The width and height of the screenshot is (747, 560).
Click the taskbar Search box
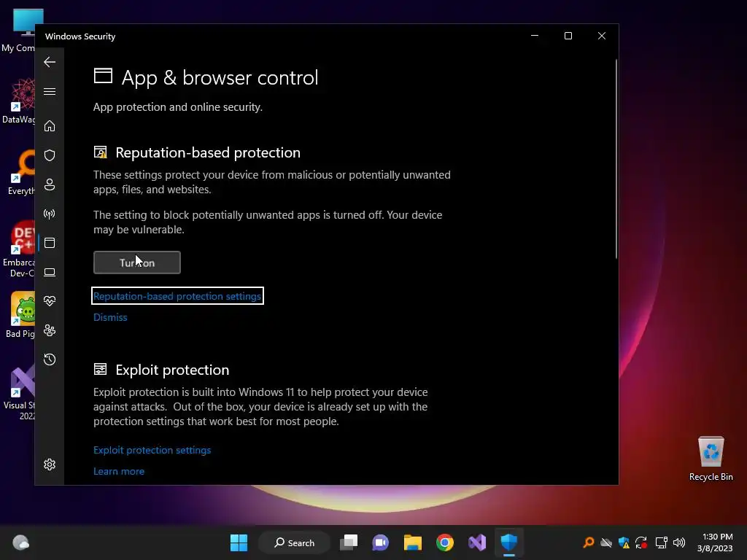[295, 542]
